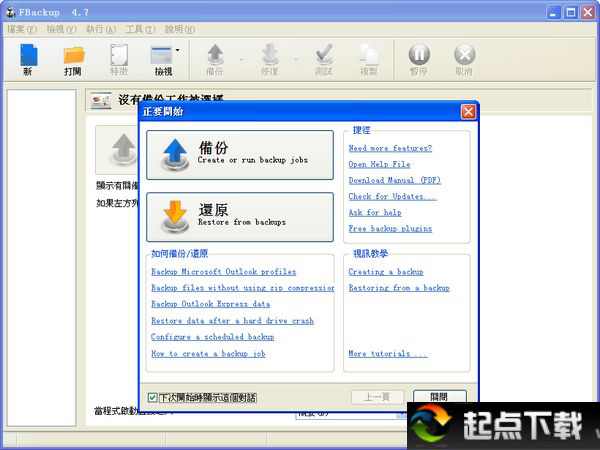Viewport: 600px width, 450px height.
Task: Close the 正要開始 dialog with the red X
Action: [468, 112]
